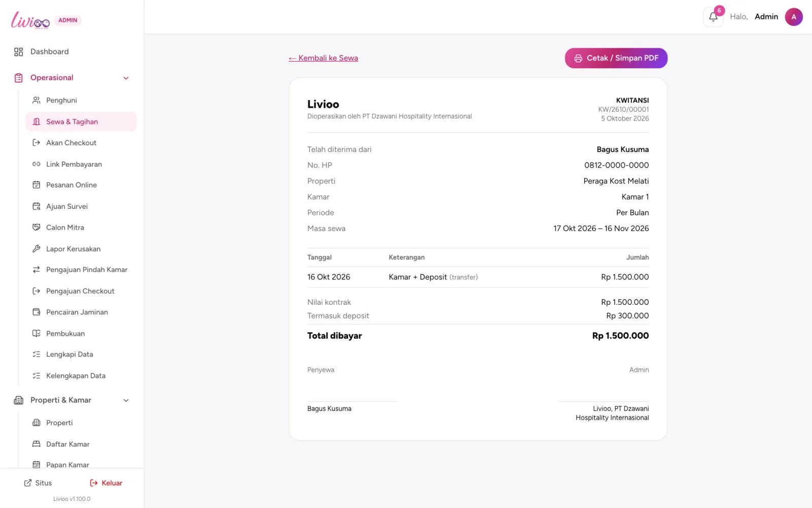Collapse the Operasional section chevron
This screenshot has width=812, height=508.
click(x=126, y=78)
